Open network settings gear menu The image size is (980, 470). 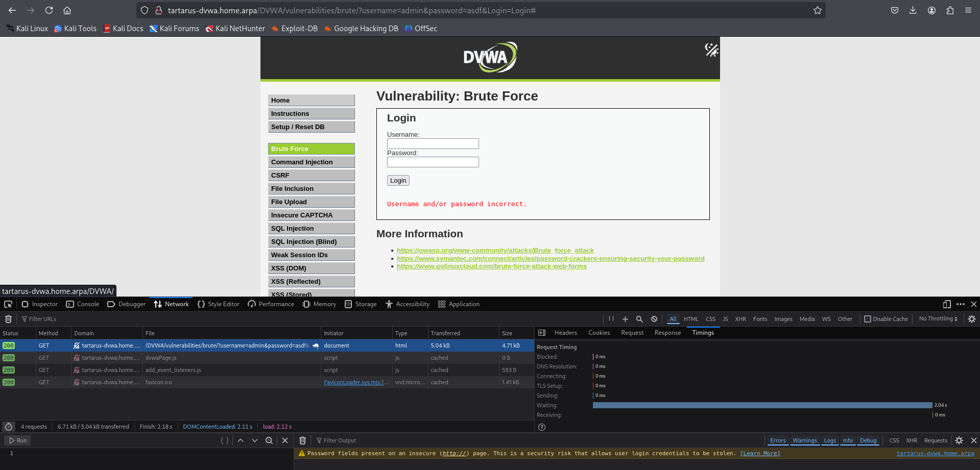tap(972, 319)
